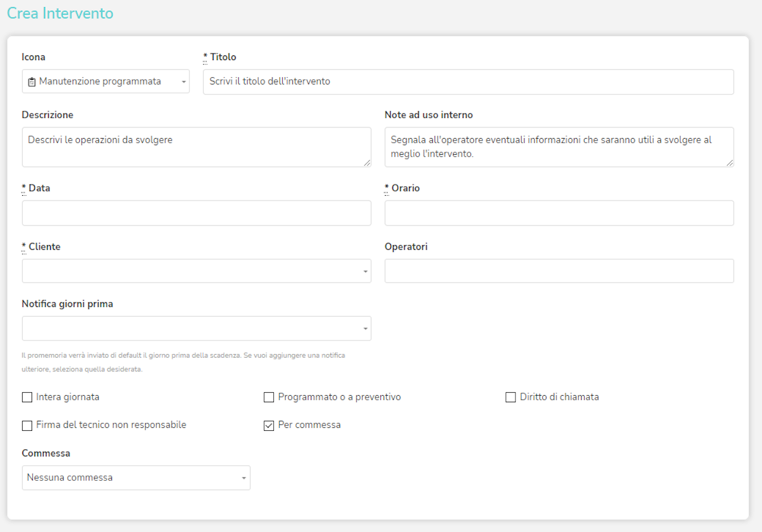
Task: Check Programmato o a preventivo
Action: point(268,398)
